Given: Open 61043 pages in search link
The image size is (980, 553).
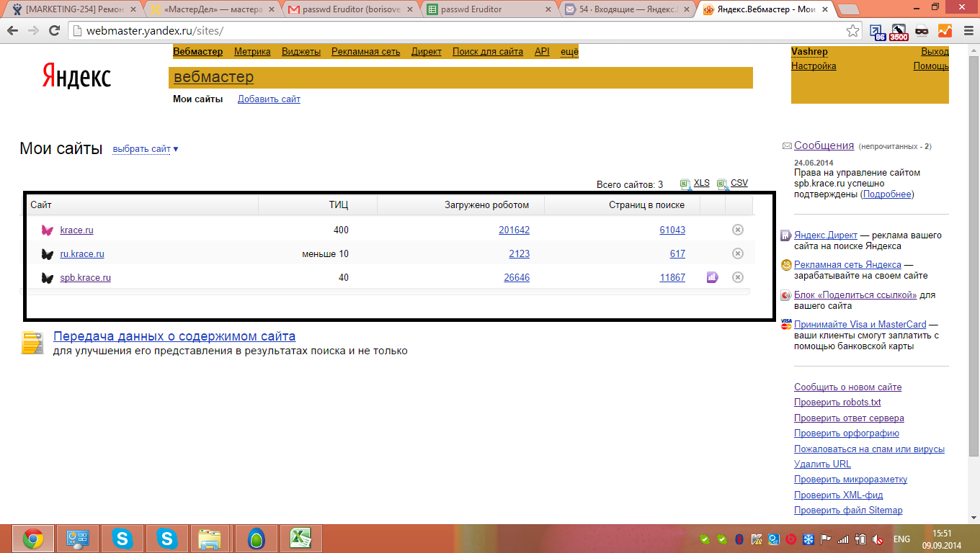Looking at the screenshot, I should (672, 230).
